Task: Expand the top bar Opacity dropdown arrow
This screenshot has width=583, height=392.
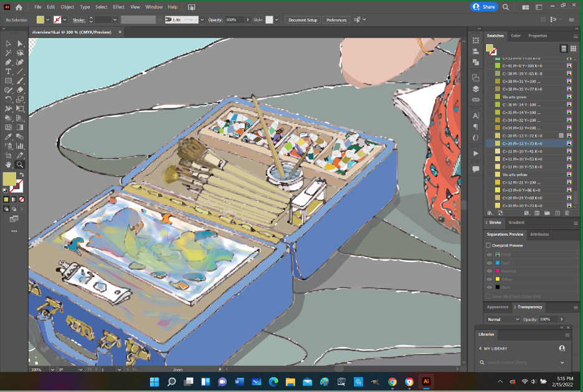Action: (x=249, y=20)
